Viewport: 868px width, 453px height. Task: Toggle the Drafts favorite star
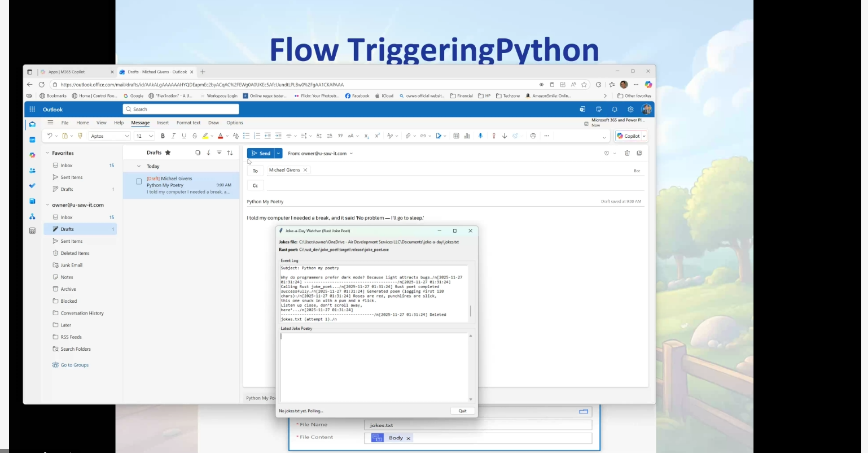168,153
